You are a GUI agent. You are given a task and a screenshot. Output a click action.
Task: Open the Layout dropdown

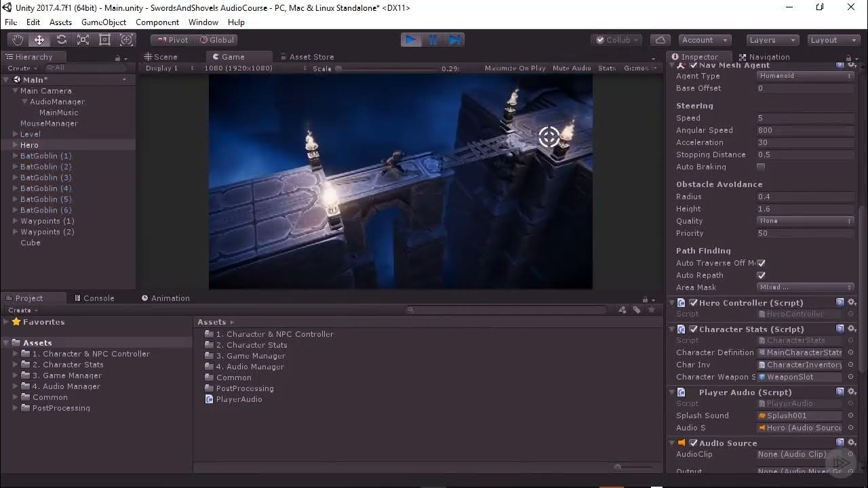click(x=833, y=40)
